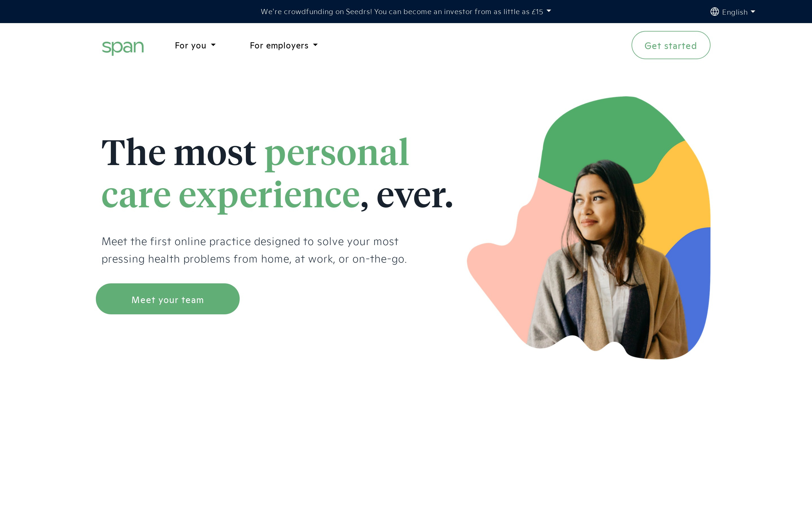Image resolution: width=812 pixels, height=507 pixels.
Task: Open the English language dropdown
Action: click(733, 12)
